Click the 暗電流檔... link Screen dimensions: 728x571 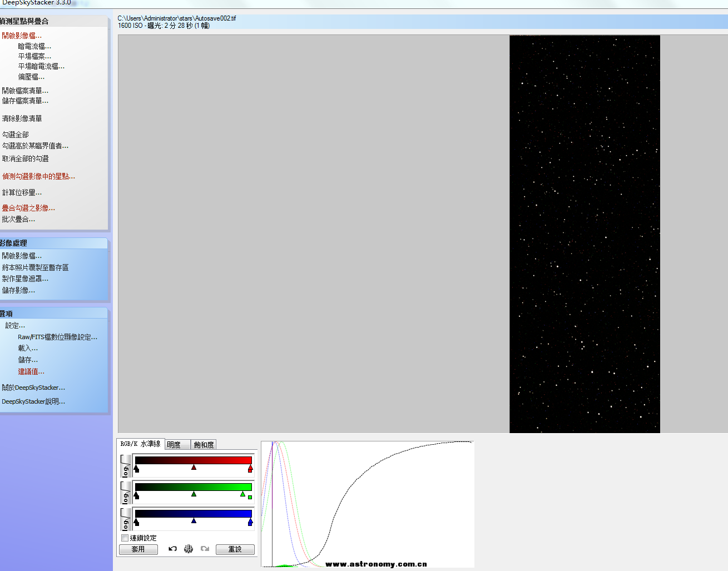point(34,46)
